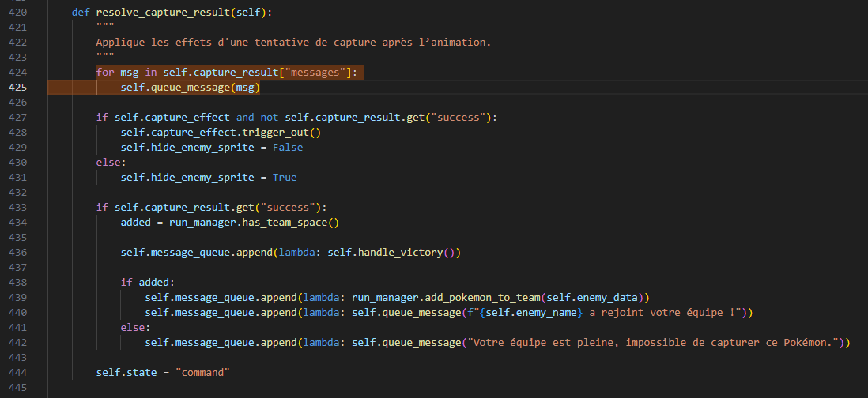The height and width of the screenshot is (398, 868).
Task: Click the add_pokemon_to_team method name
Action: (481, 298)
